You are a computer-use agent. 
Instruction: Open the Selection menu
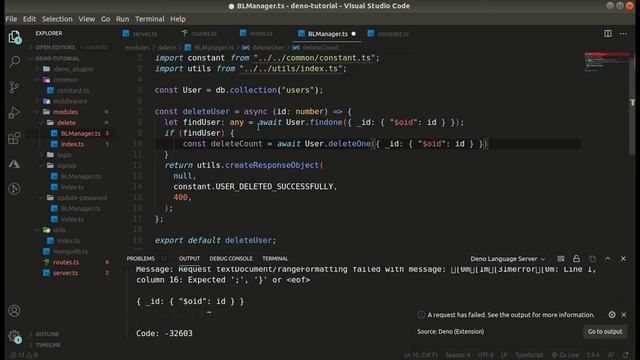(57, 19)
